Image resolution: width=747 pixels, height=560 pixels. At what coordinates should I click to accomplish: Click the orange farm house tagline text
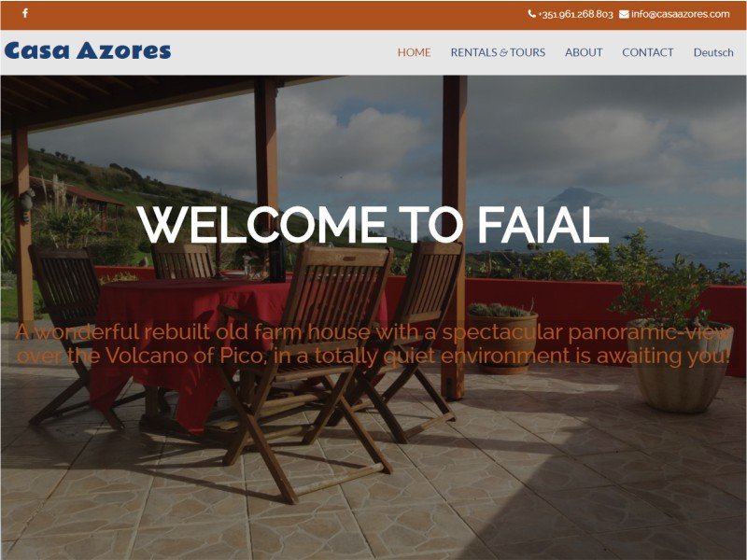pos(373,343)
